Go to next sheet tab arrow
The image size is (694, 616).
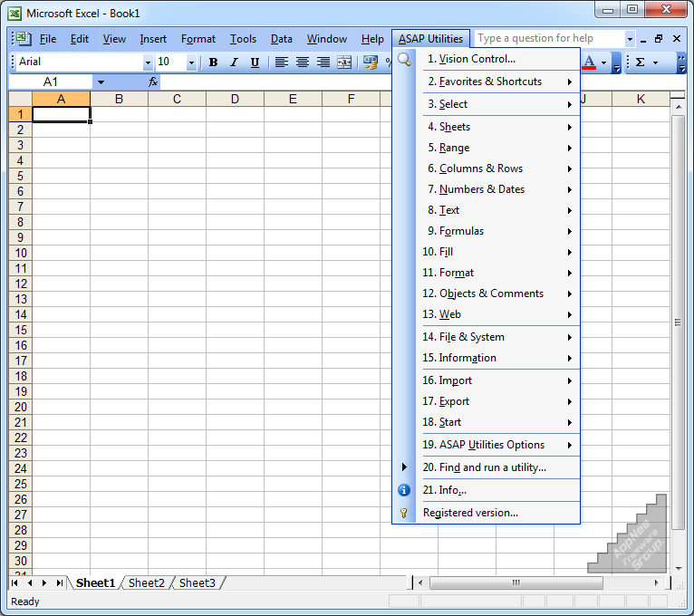coord(44,583)
